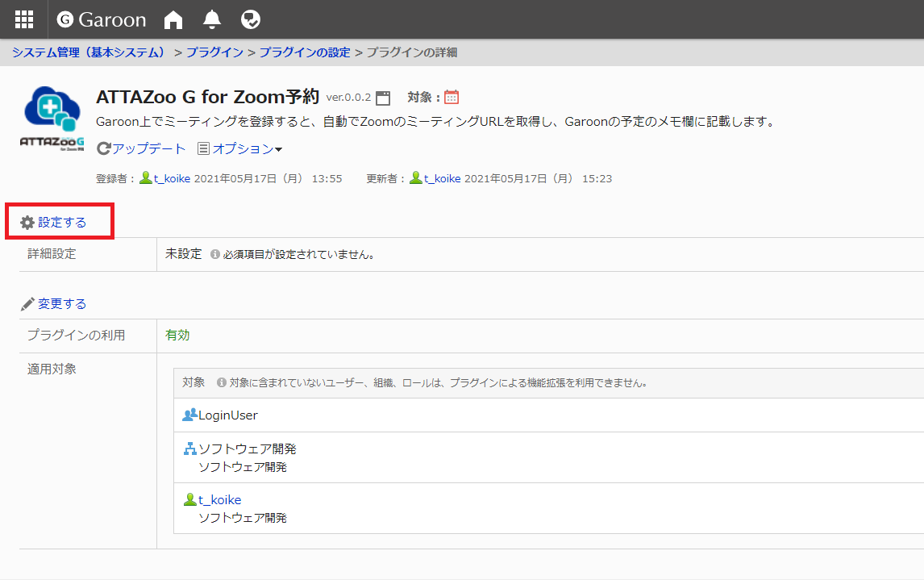This screenshot has height=580, width=924.
Task: Click the アップデート update link
Action: (142, 149)
